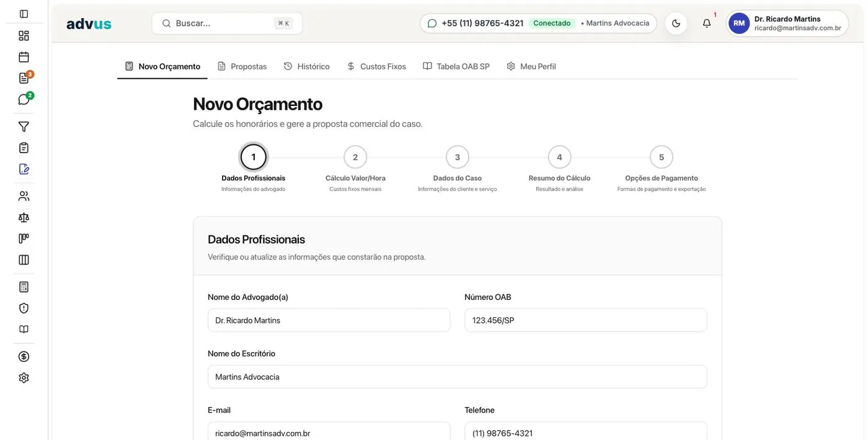Click the ⌘K shortcut badge
Viewport: 868px width, 440px height.
click(x=283, y=24)
